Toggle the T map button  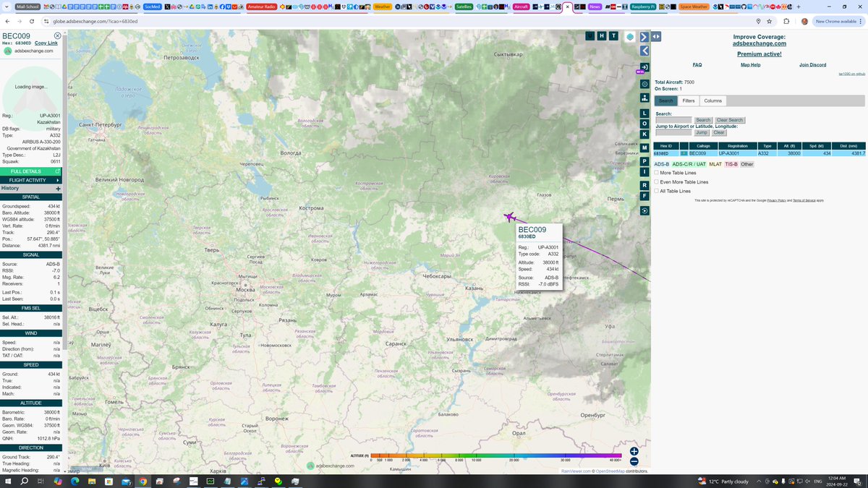(x=613, y=35)
